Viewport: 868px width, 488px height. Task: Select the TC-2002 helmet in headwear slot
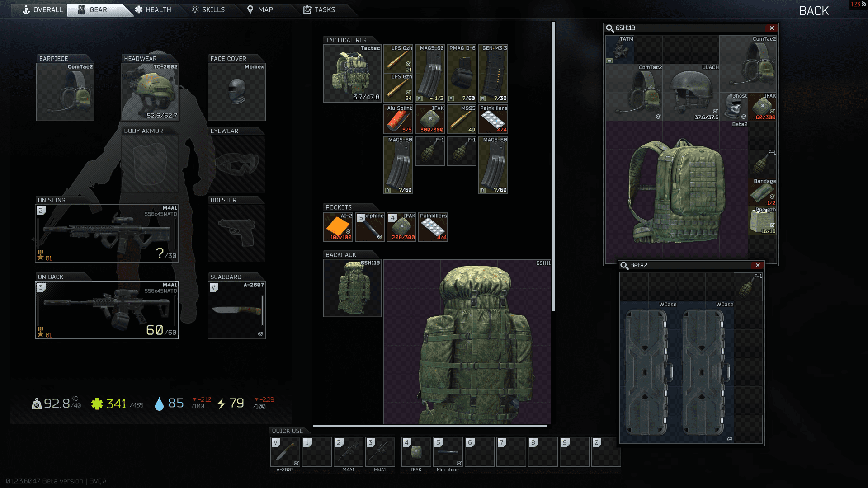[150, 93]
